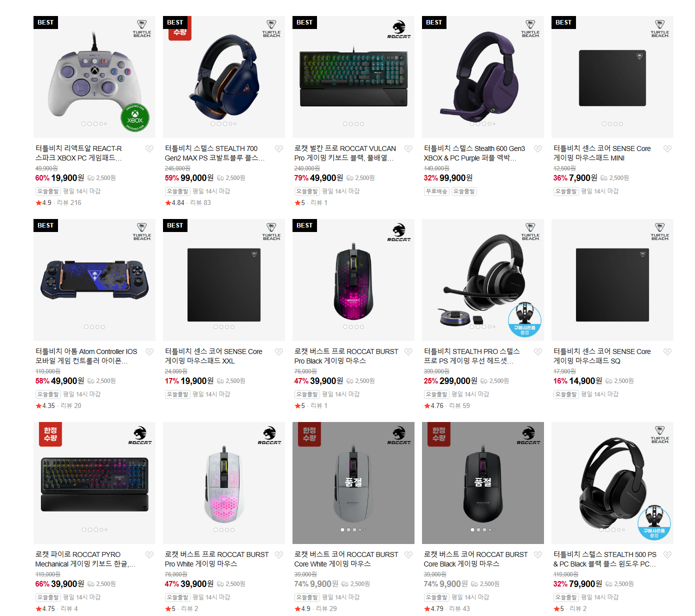This screenshot has height=616, width=695.
Task: View the ROCCAT BURST Pro White mouse image
Action: (224, 483)
